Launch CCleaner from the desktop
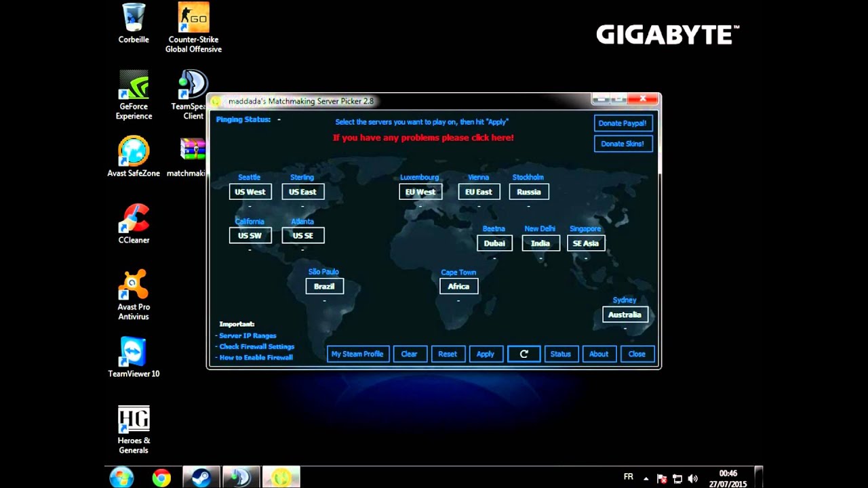 134,224
